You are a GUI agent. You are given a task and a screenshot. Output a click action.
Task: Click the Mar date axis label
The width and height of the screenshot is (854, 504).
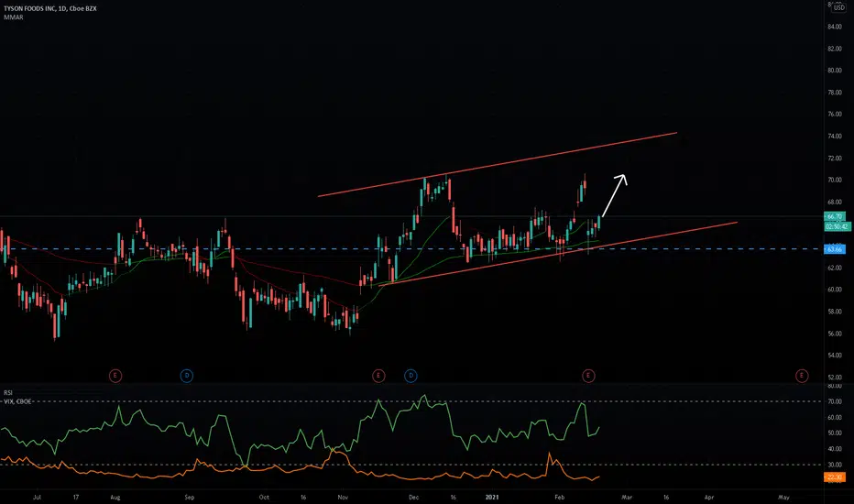click(627, 497)
